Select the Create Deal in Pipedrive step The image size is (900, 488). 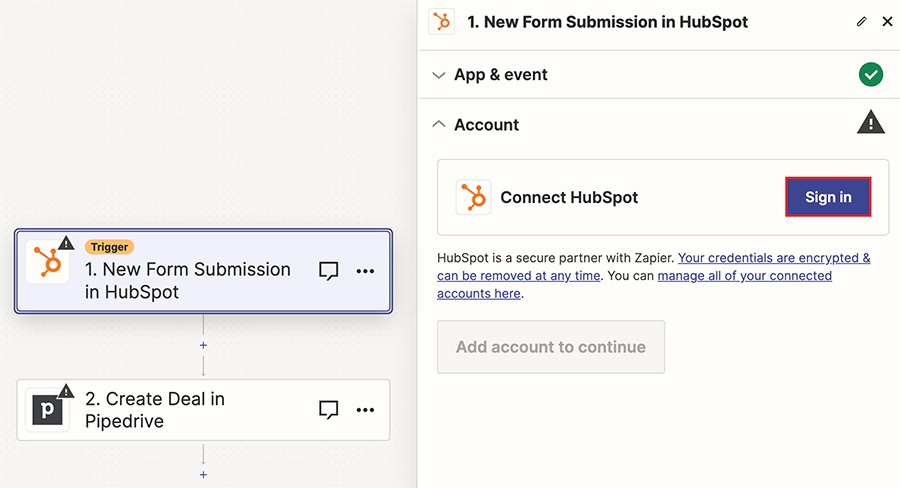(x=203, y=410)
